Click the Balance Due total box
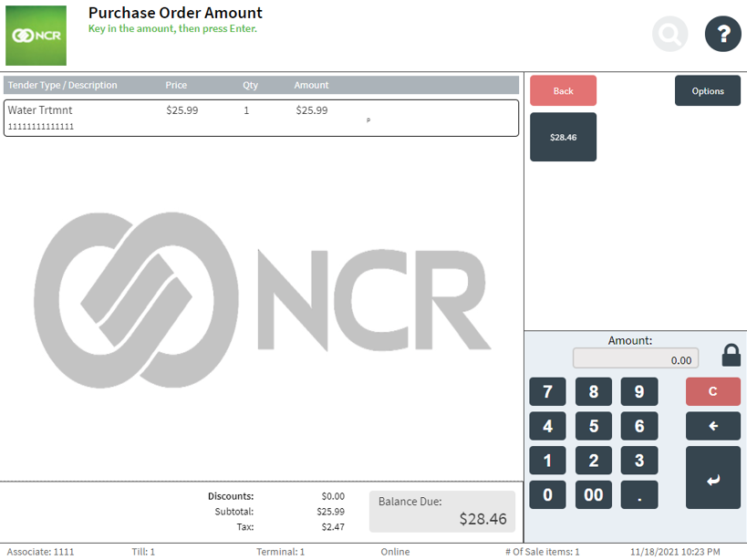The width and height of the screenshot is (747, 560). click(441, 512)
